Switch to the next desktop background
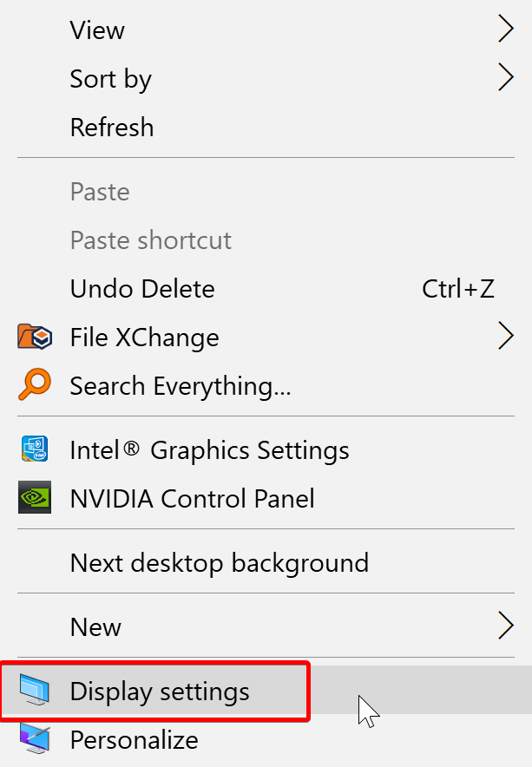 (x=219, y=563)
